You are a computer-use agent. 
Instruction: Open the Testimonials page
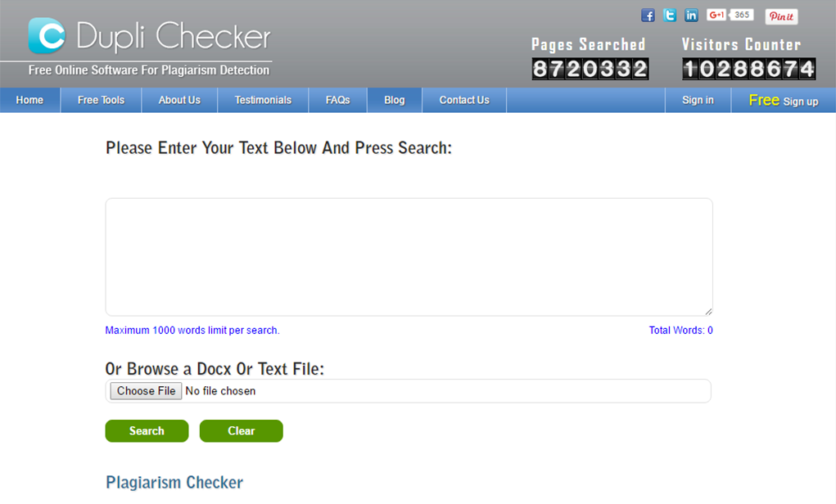(263, 100)
